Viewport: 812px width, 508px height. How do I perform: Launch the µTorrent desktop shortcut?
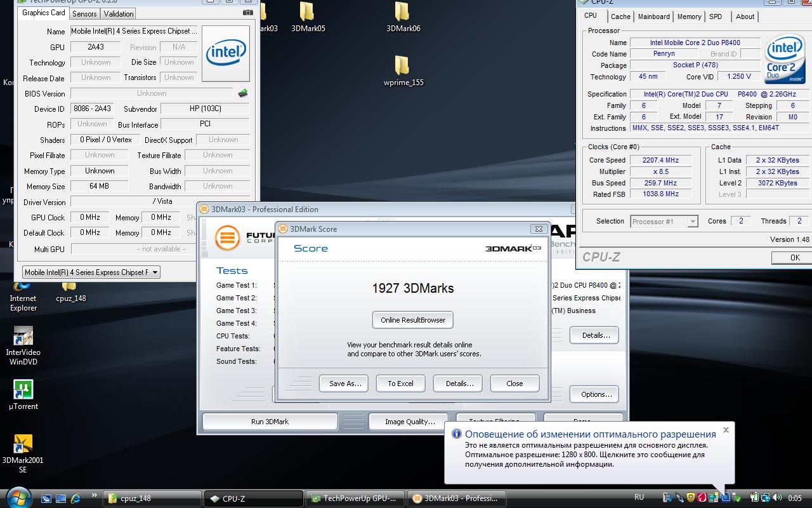tap(23, 394)
